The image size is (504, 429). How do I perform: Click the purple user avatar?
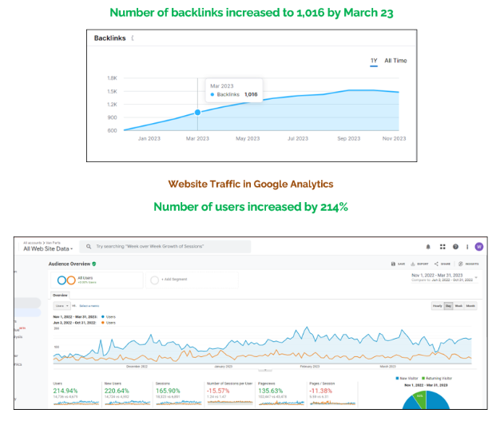(x=478, y=247)
